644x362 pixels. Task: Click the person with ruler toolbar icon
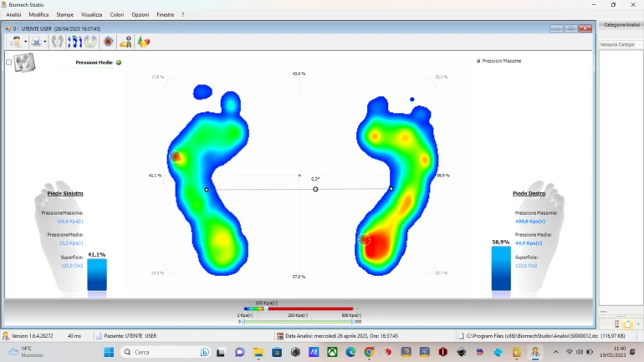[125, 41]
